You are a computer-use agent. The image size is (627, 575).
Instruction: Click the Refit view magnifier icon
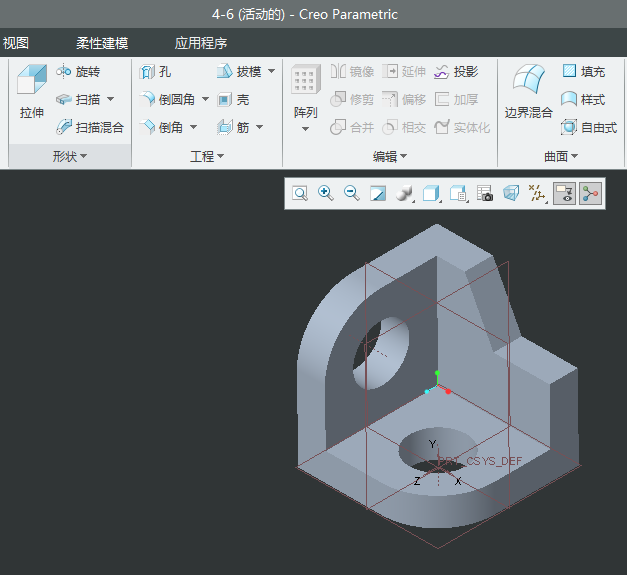(300, 194)
